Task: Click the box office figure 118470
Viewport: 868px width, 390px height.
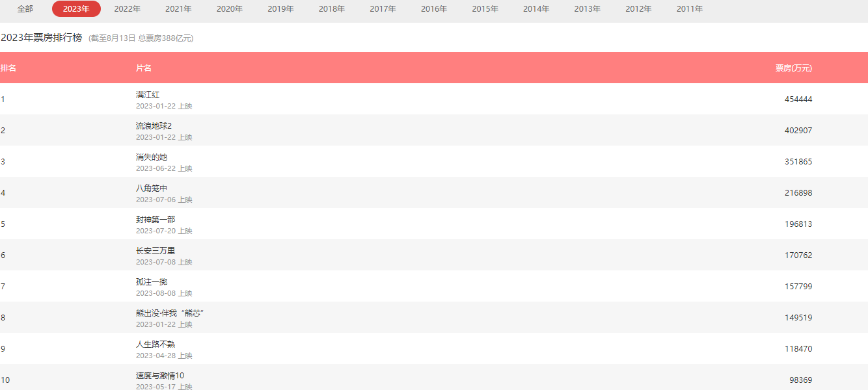Action: (798, 349)
